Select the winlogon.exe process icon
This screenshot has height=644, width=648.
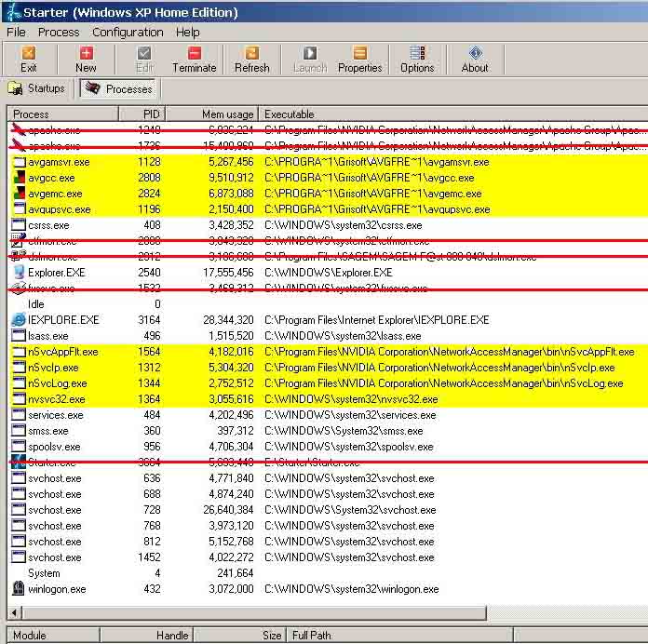tap(19, 589)
